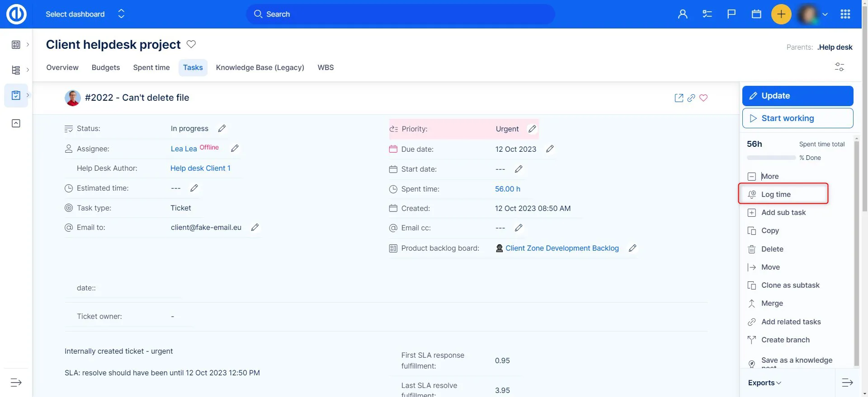The width and height of the screenshot is (868, 397).
Task: Open user avatar dropdown menu
Action: click(813, 14)
